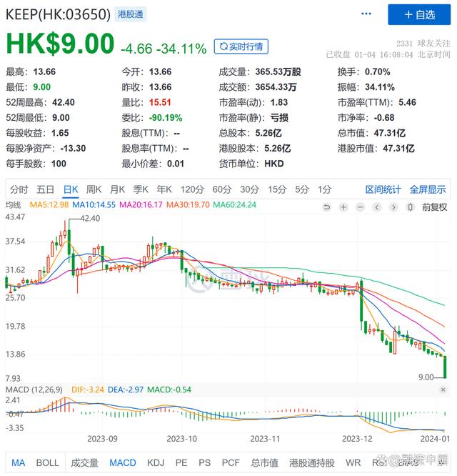Screen dimensions: 457x476
Task: Switch to 分时 intraday tab
Action: click(x=19, y=189)
